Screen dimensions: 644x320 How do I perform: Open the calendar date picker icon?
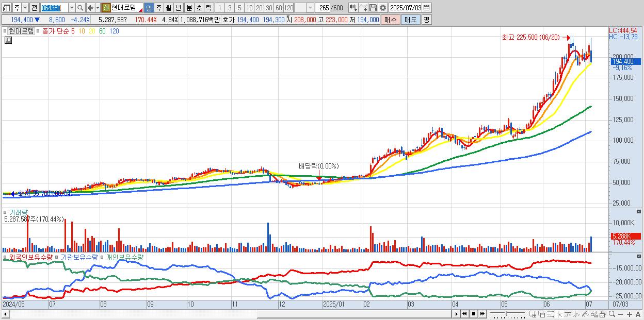pos(426,8)
